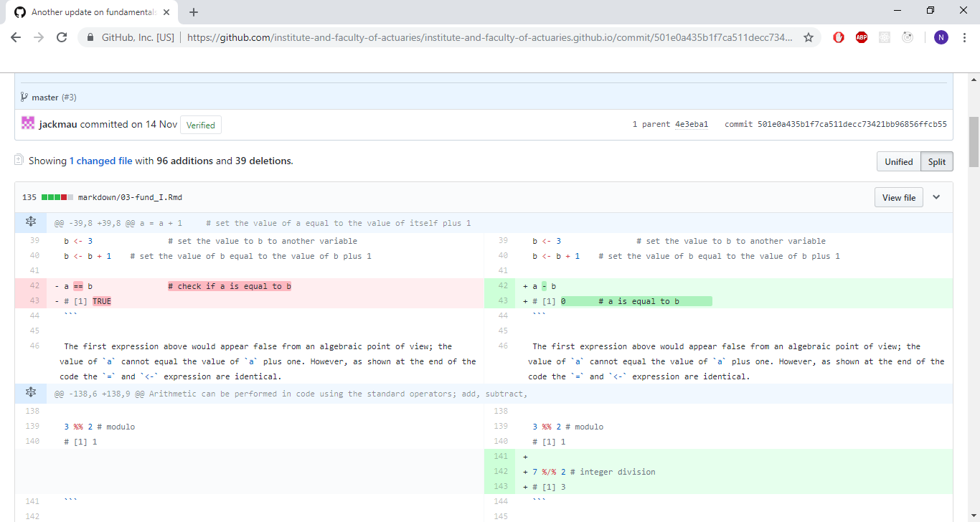This screenshot has height=522, width=980.
Task: Click the scrollbar up arrow
Action: (x=974, y=78)
